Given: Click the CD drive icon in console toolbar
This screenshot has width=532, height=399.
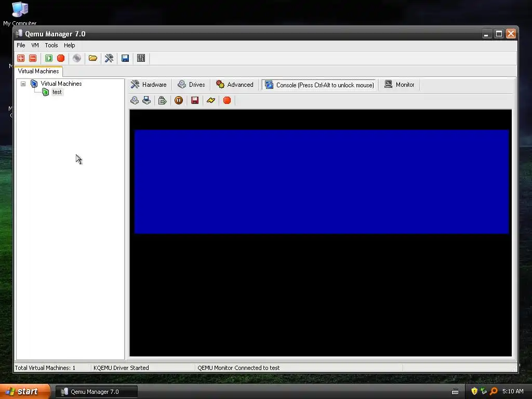Looking at the screenshot, I should tap(135, 100).
